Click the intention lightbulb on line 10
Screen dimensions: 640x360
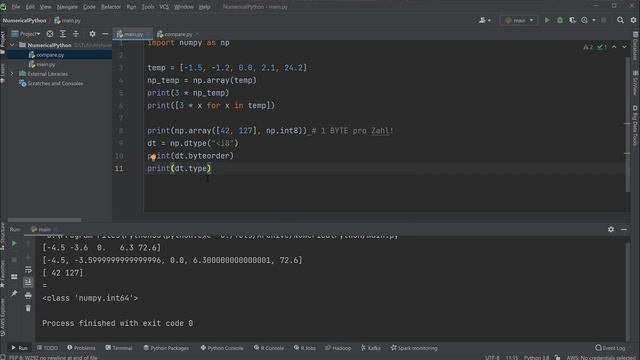pyautogui.click(x=153, y=157)
